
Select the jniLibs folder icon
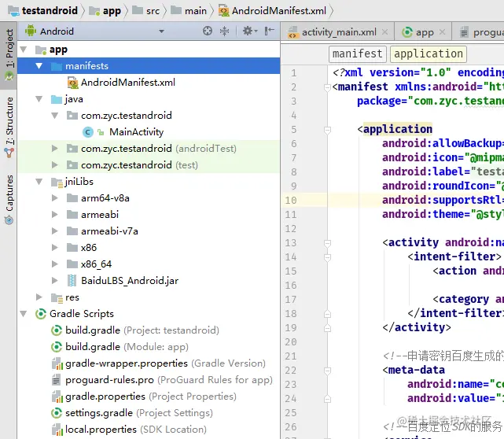click(57, 182)
